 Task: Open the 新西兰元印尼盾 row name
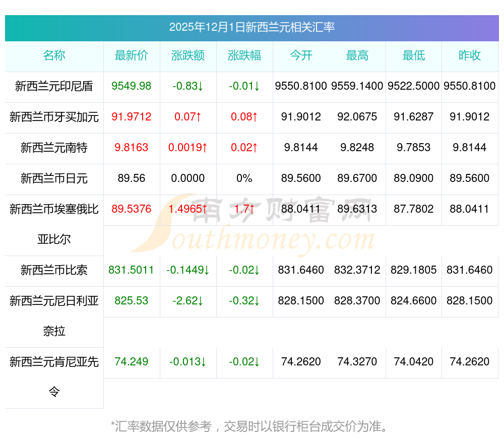pos(54,86)
